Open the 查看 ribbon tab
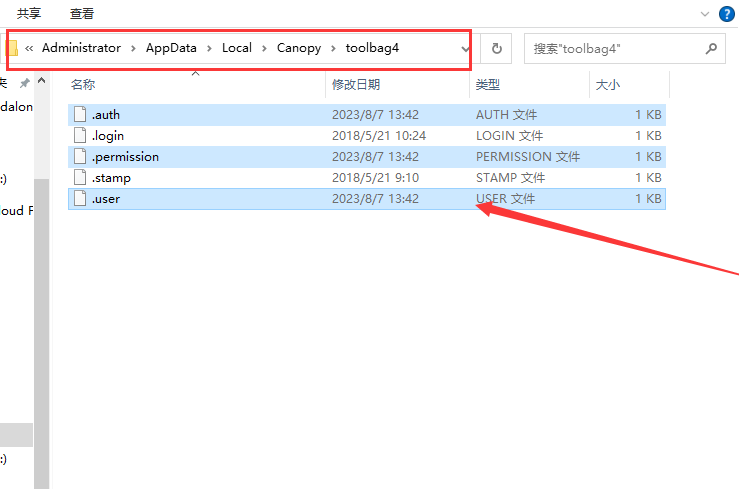This screenshot has width=739, height=489. 82,13
